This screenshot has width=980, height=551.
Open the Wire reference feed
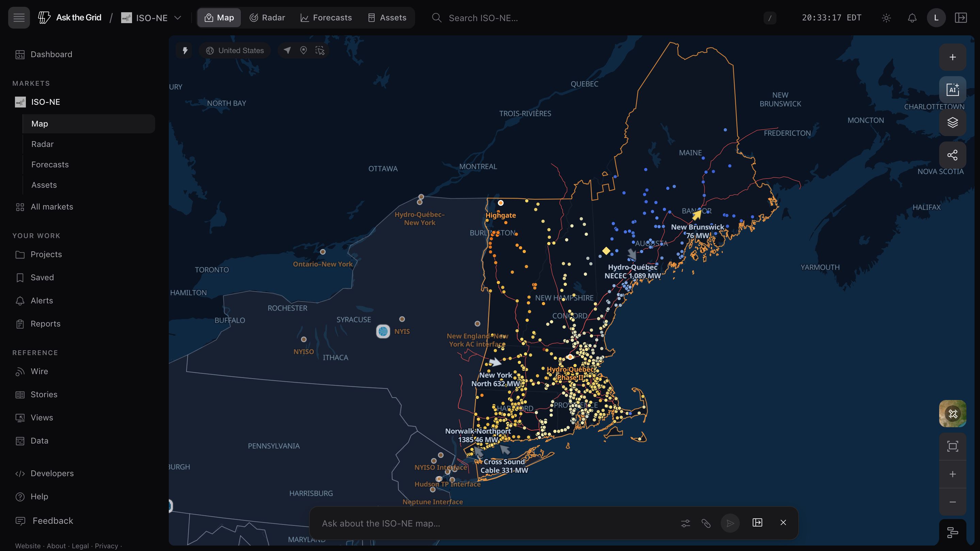pyautogui.click(x=39, y=371)
